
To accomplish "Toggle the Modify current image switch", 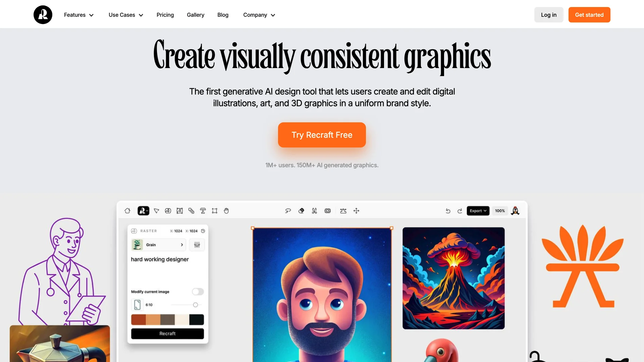I will [x=198, y=291].
